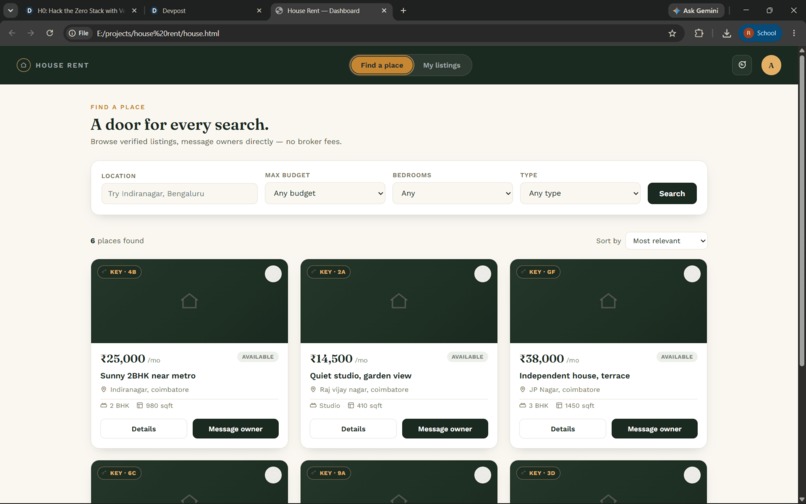The height and width of the screenshot is (504, 806).
Task: Click the ₹38,000 /mo price text
Action: pos(549,359)
